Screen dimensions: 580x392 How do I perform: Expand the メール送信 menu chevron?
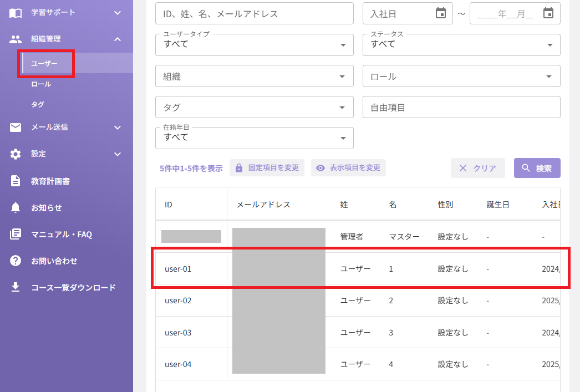pyautogui.click(x=118, y=128)
